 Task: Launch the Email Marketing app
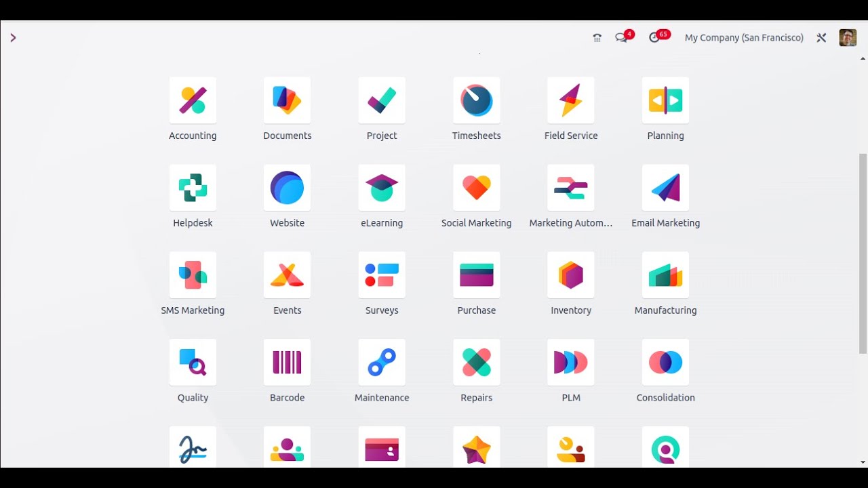665,188
